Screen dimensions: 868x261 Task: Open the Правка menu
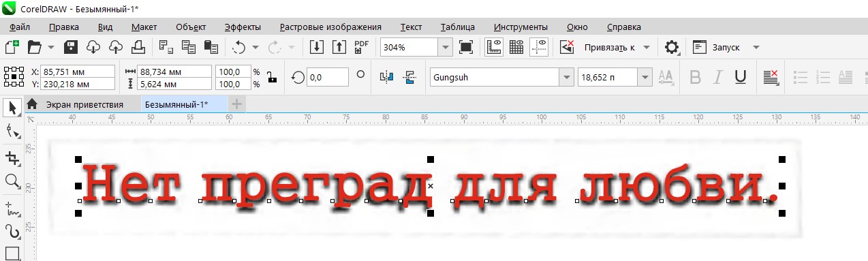tap(64, 27)
